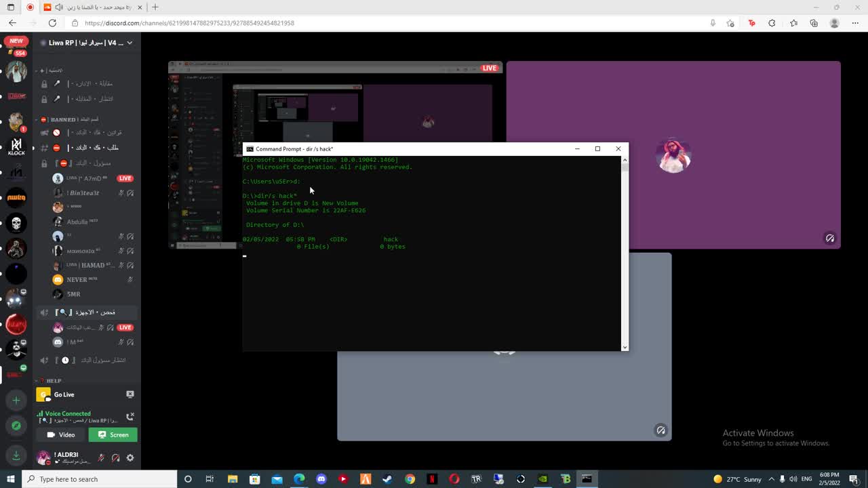The image size is (868, 488).
Task: Click the Windows search box
Action: point(100,479)
